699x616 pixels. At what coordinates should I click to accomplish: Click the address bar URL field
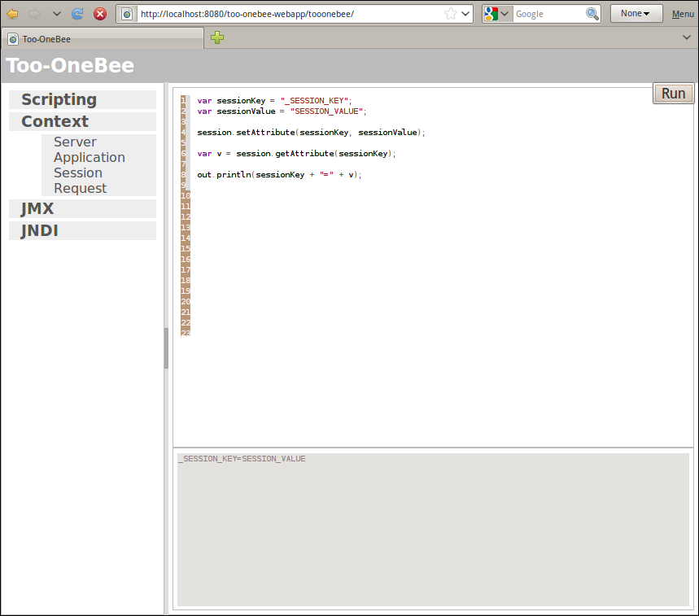[x=290, y=15]
